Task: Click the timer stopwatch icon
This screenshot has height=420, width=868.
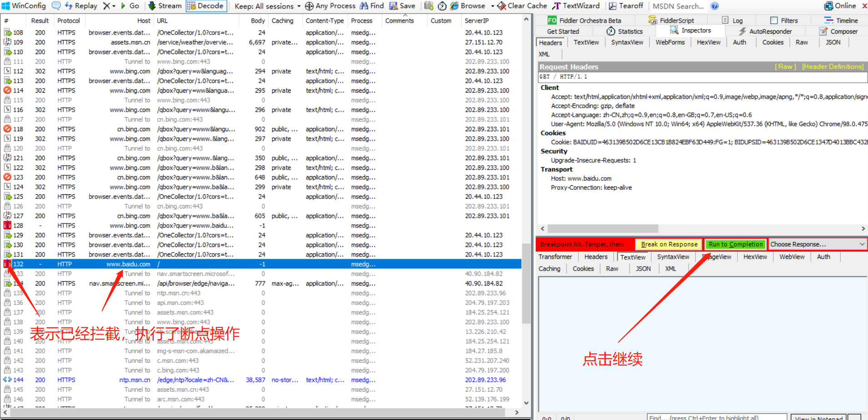Action: click(x=442, y=6)
